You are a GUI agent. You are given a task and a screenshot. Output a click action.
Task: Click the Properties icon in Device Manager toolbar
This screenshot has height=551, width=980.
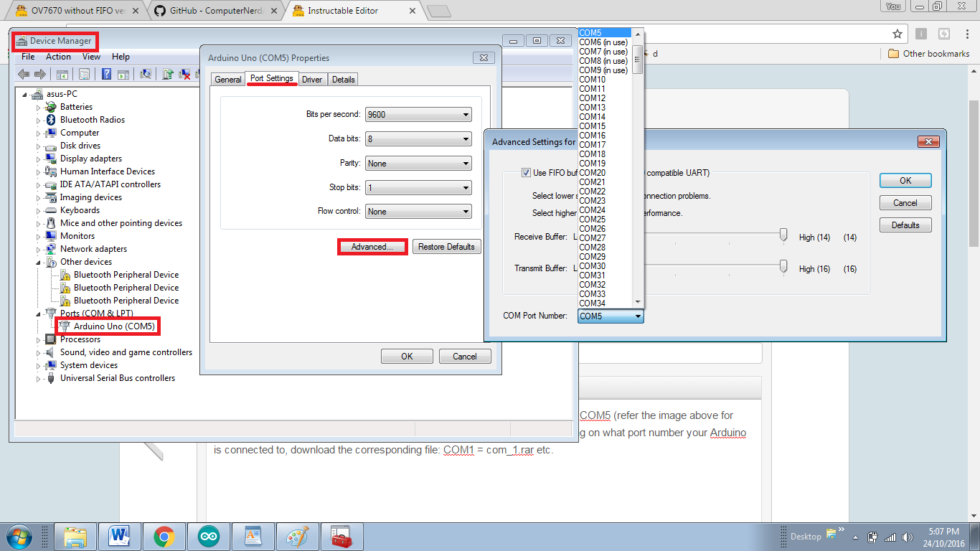point(84,74)
